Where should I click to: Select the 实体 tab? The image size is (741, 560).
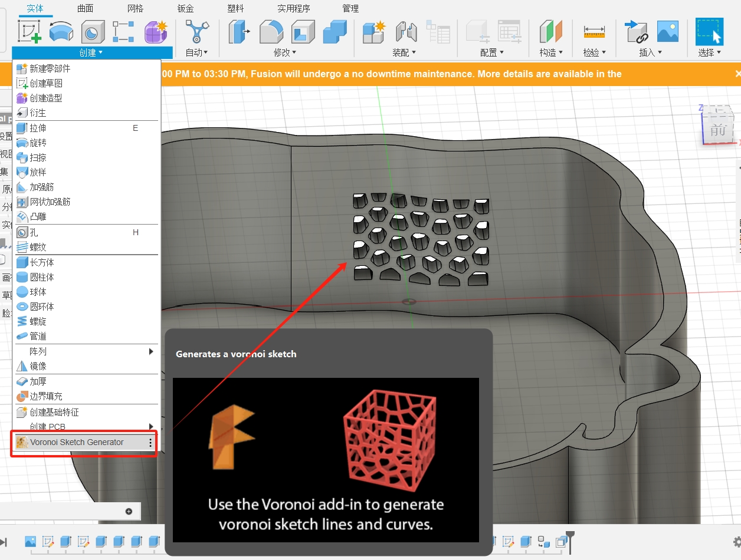pyautogui.click(x=35, y=8)
